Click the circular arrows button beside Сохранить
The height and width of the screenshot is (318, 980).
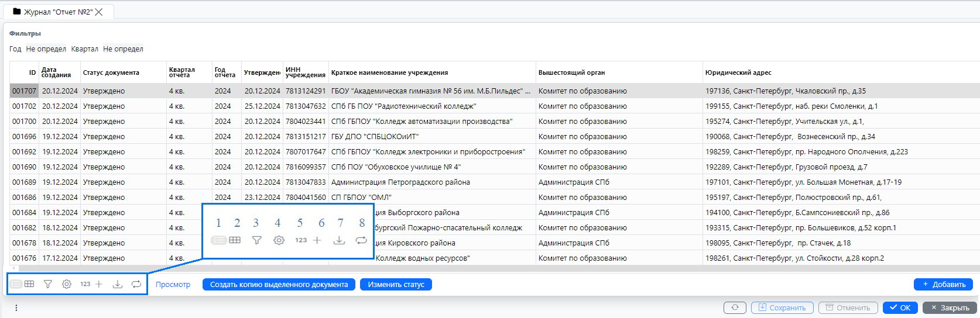pos(735,307)
